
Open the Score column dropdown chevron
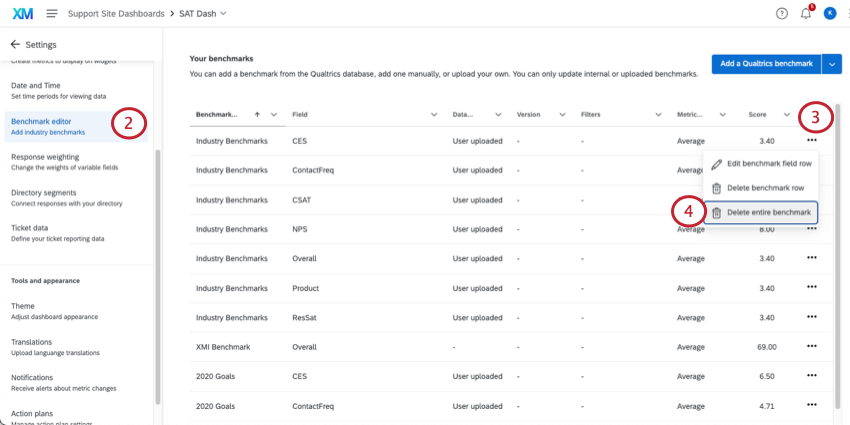click(x=784, y=115)
